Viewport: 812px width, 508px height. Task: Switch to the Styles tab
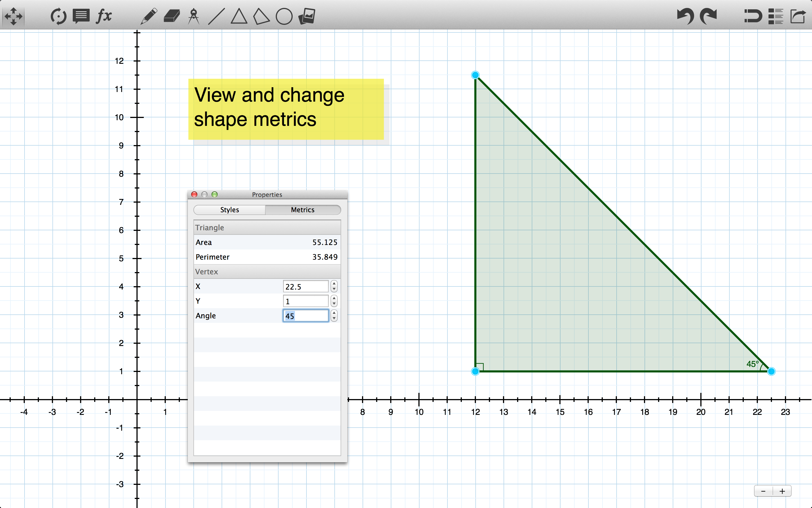tap(230, 210)
